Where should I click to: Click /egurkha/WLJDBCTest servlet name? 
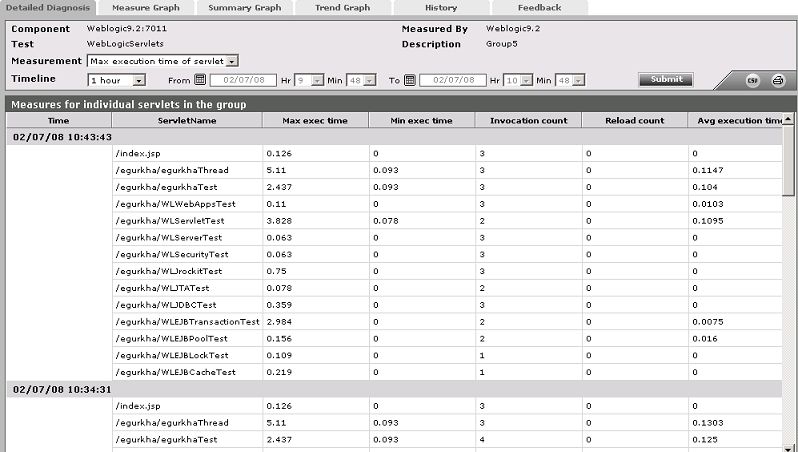pyautogui.click(x=166, y=305)
